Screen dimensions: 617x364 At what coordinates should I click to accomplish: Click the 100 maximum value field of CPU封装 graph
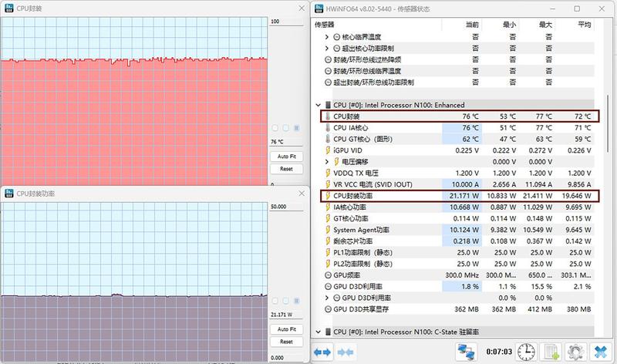click(286, 22)
